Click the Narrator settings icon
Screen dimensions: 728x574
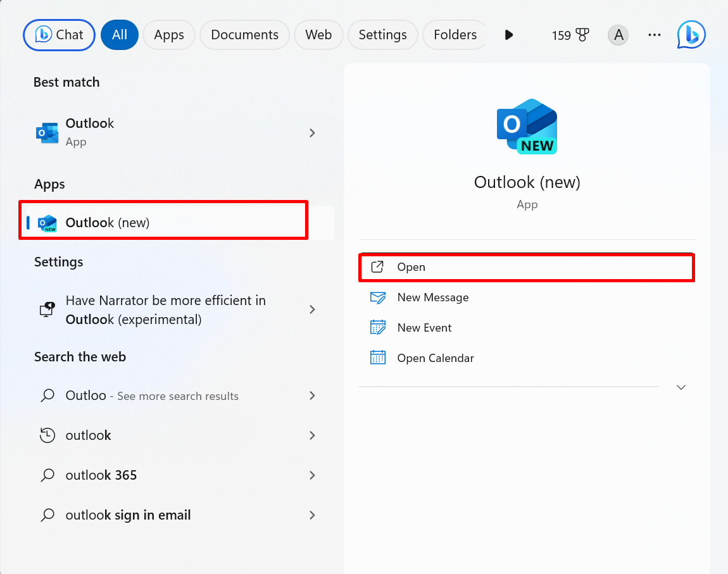(47, 309)
